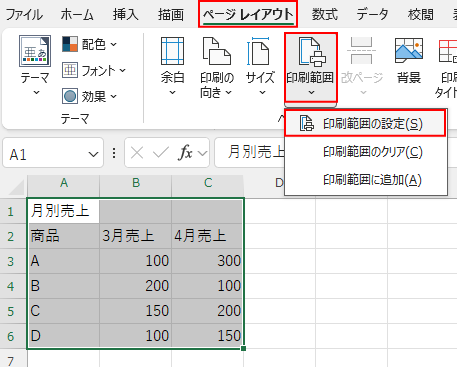Choose 印刷範囲の設定(S) from the menu

pos(365,124)
